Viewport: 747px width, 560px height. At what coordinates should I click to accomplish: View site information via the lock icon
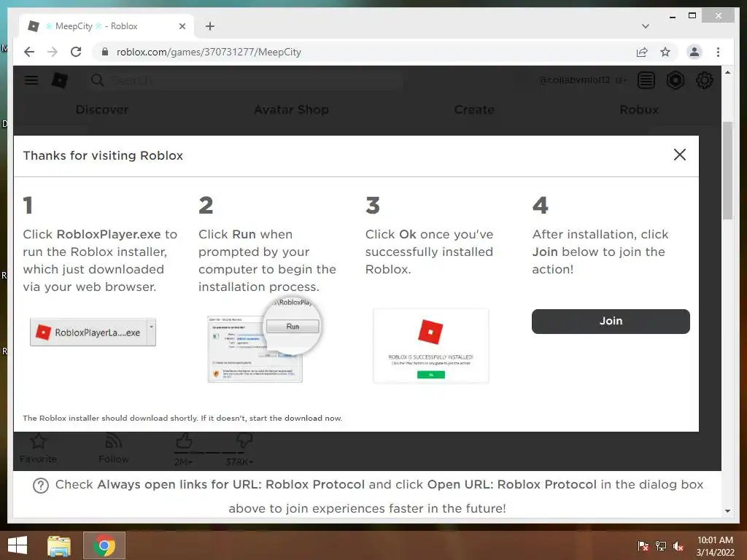(105, 52)
